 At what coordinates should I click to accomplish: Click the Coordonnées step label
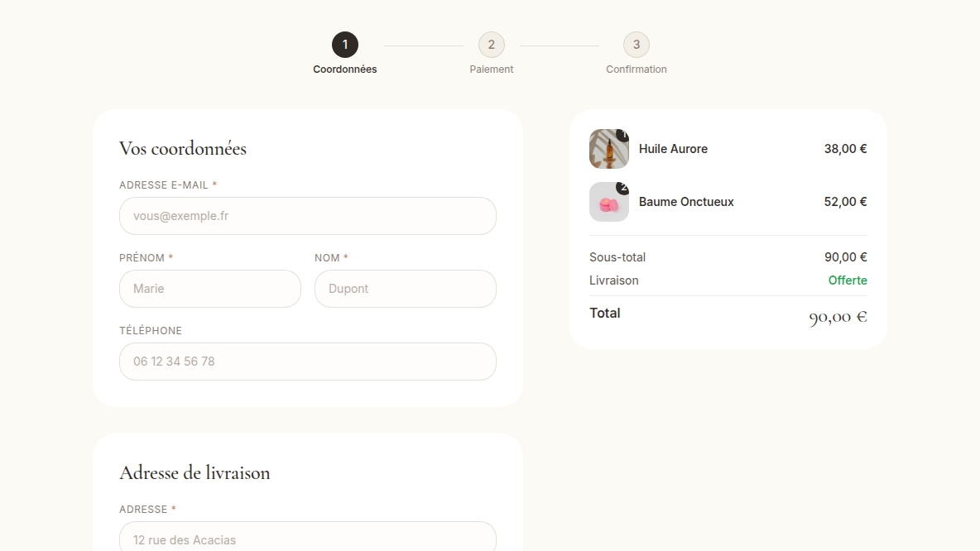(345, 69)
